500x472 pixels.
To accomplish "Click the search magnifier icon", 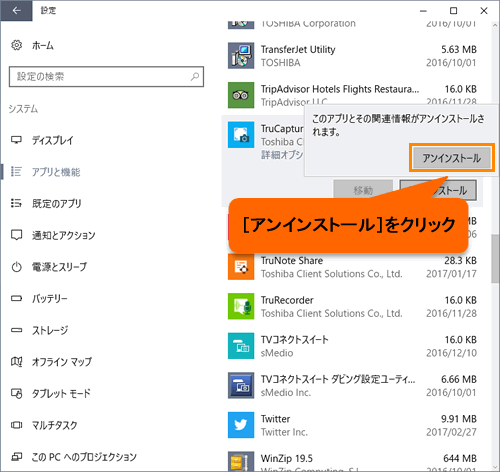I will [195, 77].
